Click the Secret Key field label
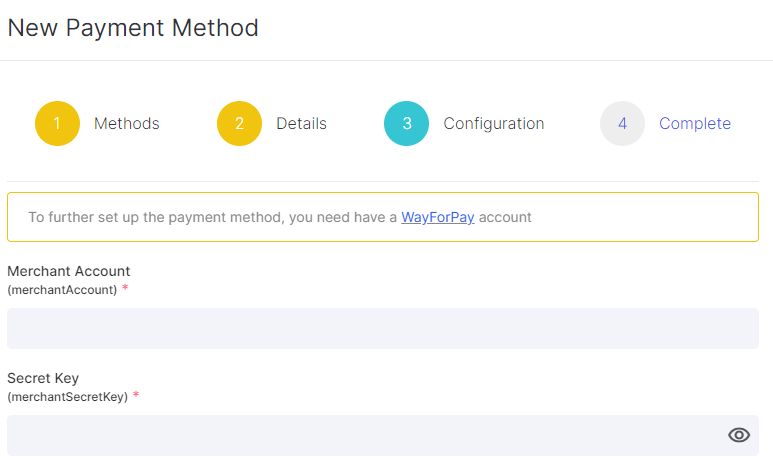Viewport: 773px width, 471px height. (43, 378)
